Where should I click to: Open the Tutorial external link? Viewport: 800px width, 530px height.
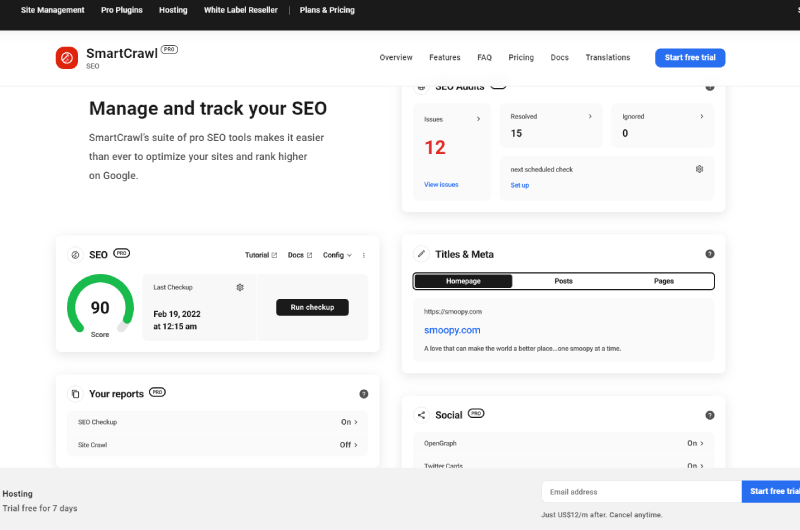click(261, 255)
